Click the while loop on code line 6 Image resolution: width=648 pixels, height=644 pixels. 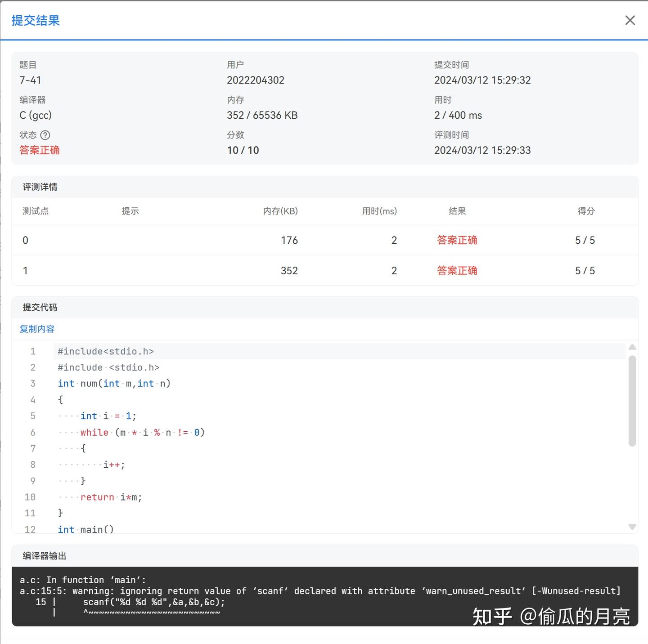tap(143, 432)
